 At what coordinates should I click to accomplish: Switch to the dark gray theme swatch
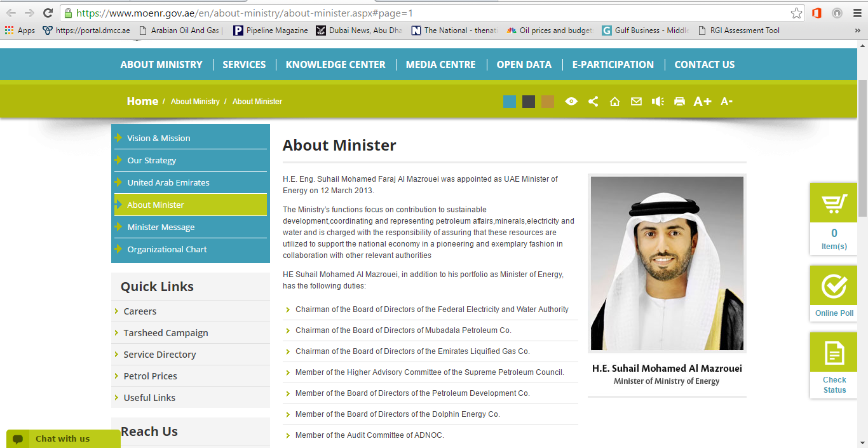(x=529, y=102)
